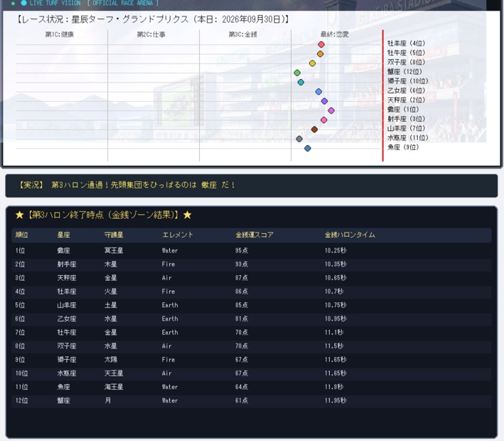504x441 pixels.
Task: Select the 天秤座 (2位) chart label
Action: click(x=407, y=100)
